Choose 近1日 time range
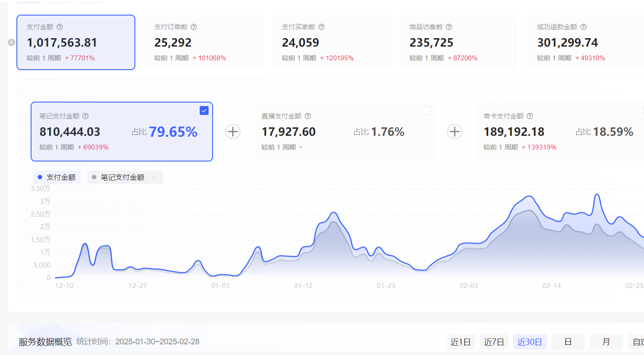The image size is (644, 355). [x=461, y=342]
